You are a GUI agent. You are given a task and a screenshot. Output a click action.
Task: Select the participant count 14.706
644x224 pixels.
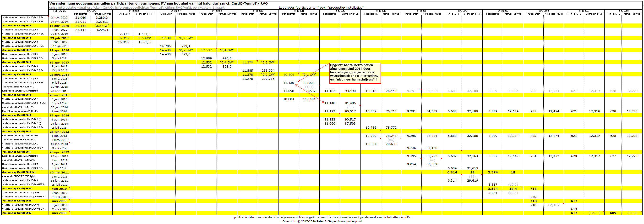click(165, 46)
